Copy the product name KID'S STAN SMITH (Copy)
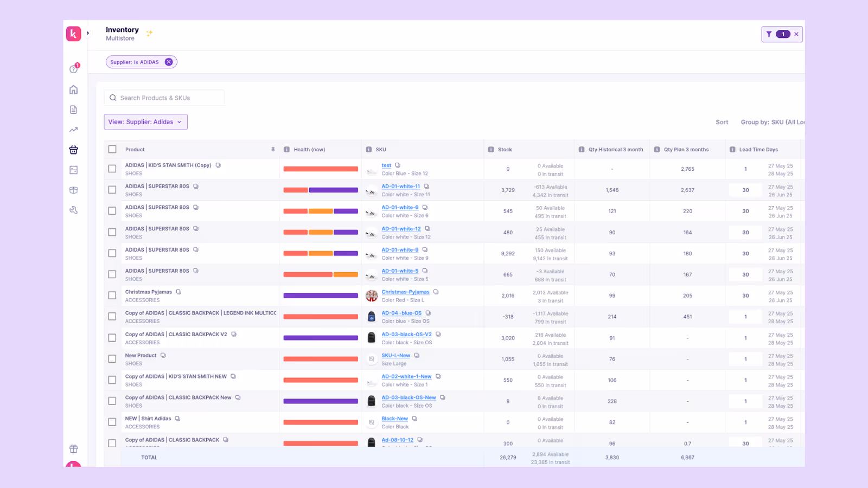This screenshot has width=868, height=488. (x=218, y=165)
